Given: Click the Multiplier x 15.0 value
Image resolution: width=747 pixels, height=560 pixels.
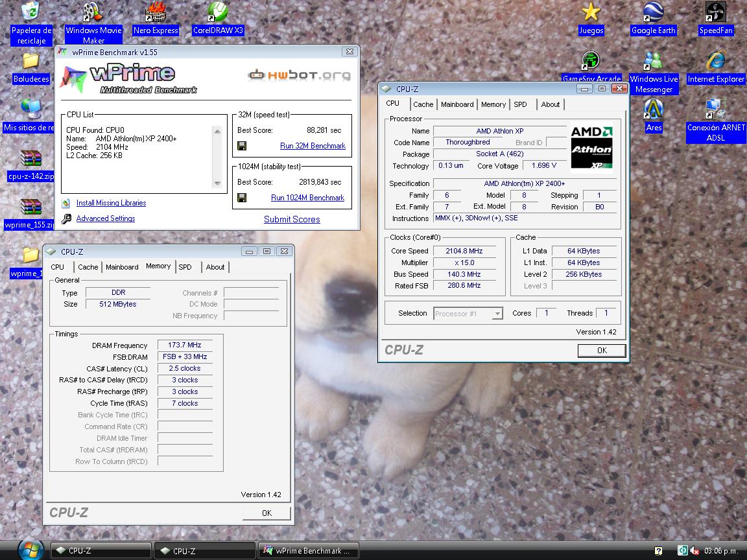Looking at the screenshot, I should click(464, 263).
